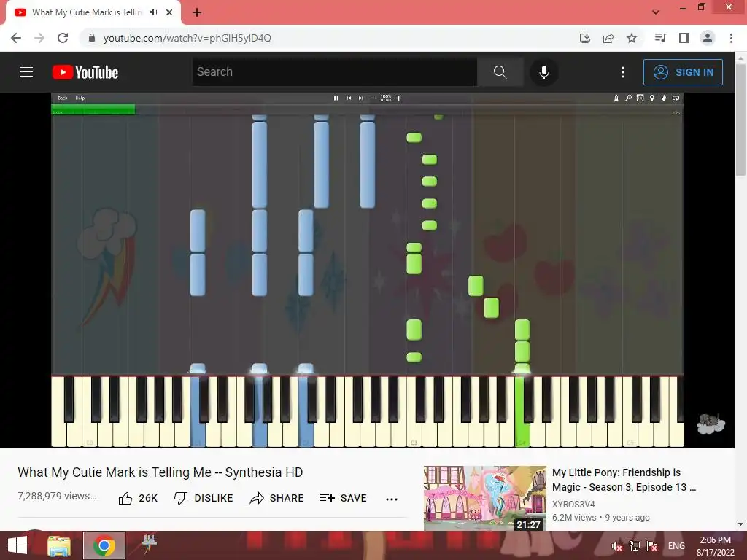Click the search magnifier button
This screenshot has height=560, width=747.
coord(500,72)
